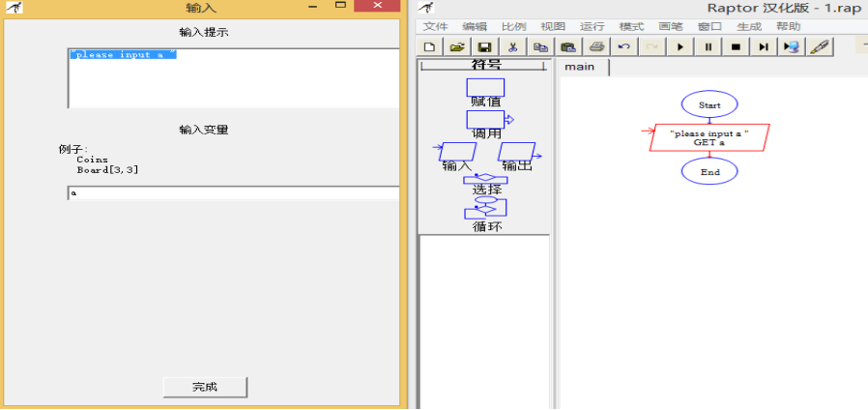Click the New file toolbar icon

[429, 47]
